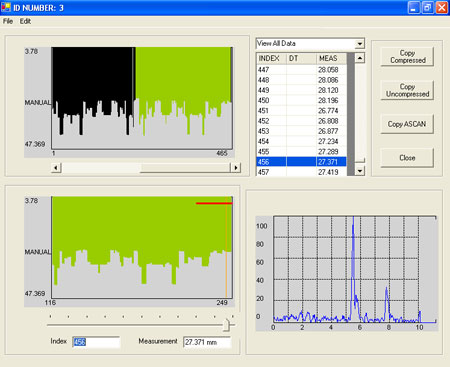Select table row with index 451
The height and width of the screenshot is (367, 450).
[x=301, y=111]
